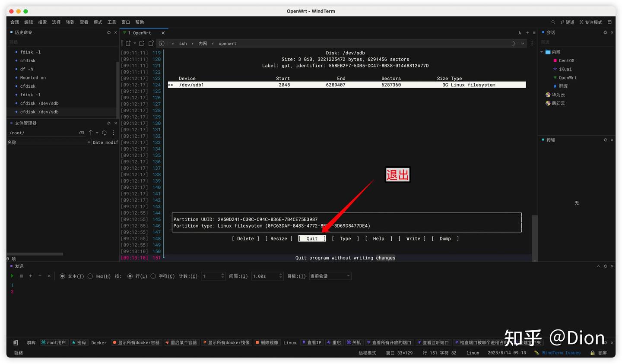Open the terminal toolbar three-dot menu
Viewport: 622px width, 364px height.
click(532, 43)
